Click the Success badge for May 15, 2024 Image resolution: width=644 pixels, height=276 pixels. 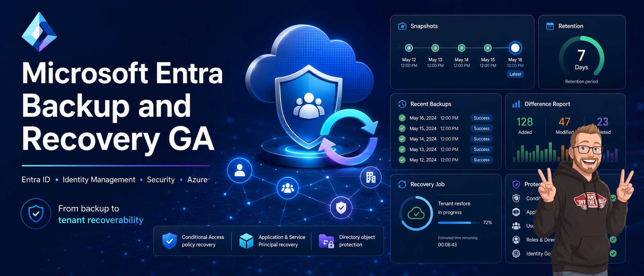[482, 128]
